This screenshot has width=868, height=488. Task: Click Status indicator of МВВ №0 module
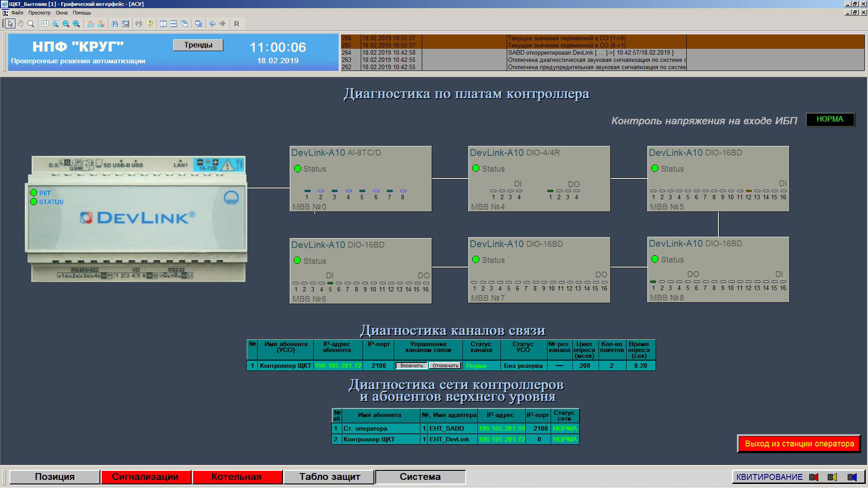click(x=297, y=169)
